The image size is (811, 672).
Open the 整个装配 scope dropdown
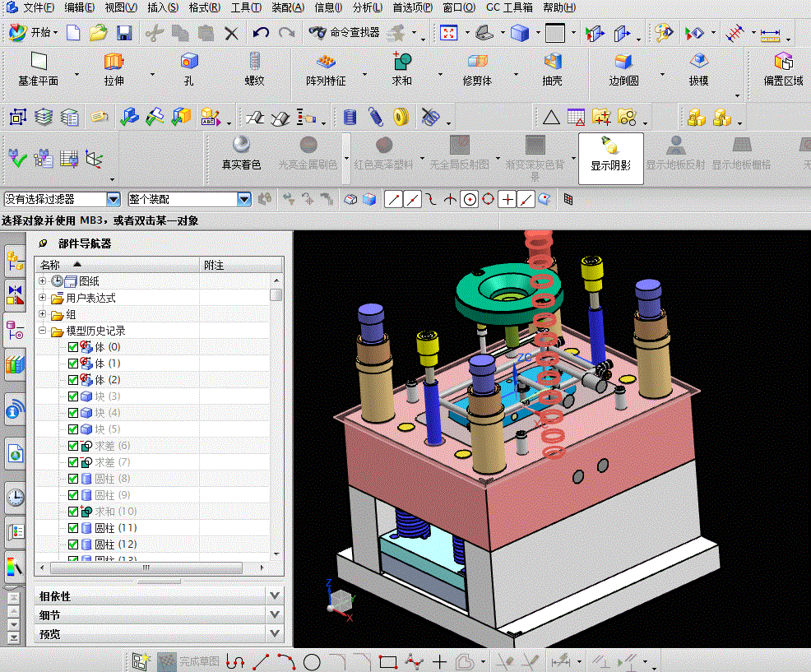(x=244, y=199)
